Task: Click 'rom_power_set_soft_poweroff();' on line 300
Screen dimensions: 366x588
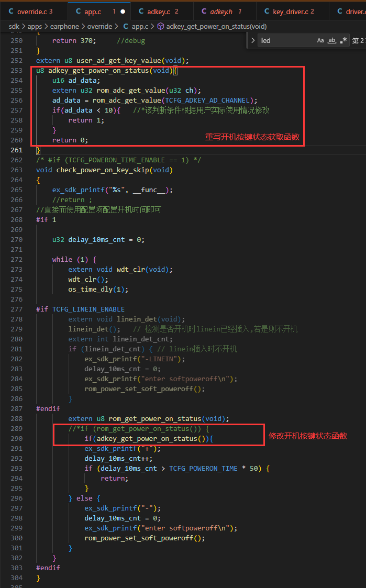Action: pos(145,538)
